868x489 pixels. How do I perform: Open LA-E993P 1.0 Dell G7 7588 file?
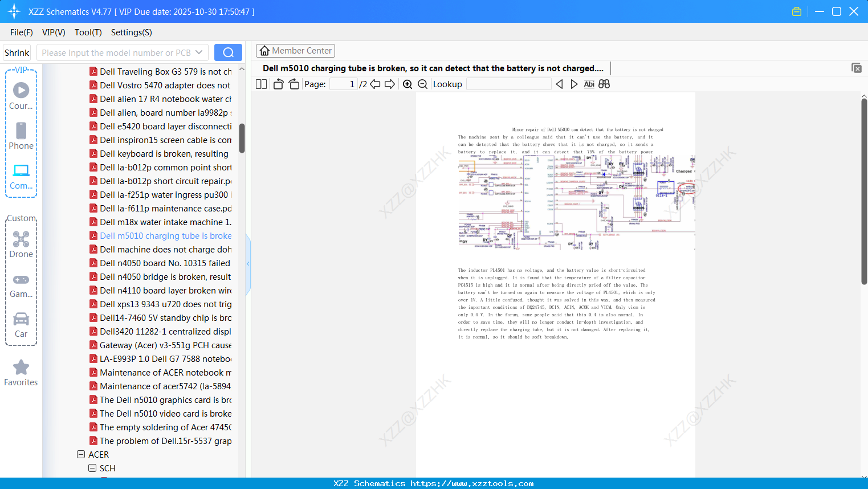(x=161, y=359)
